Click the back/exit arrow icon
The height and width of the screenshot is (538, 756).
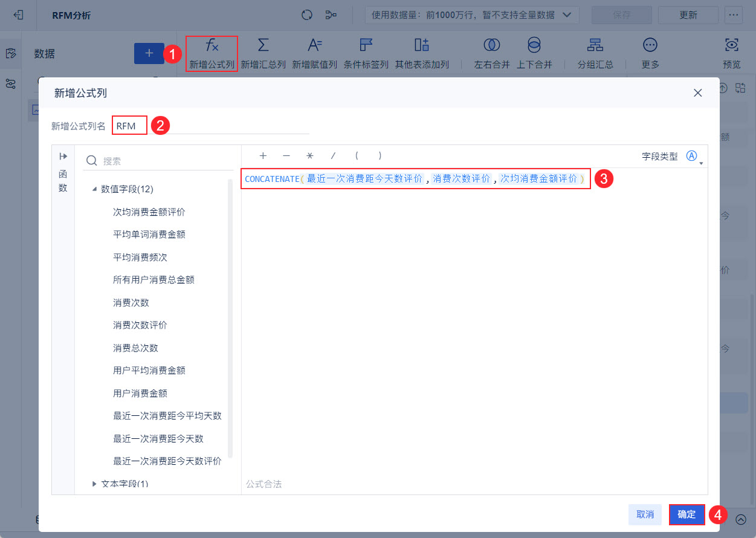coord(19,15)
